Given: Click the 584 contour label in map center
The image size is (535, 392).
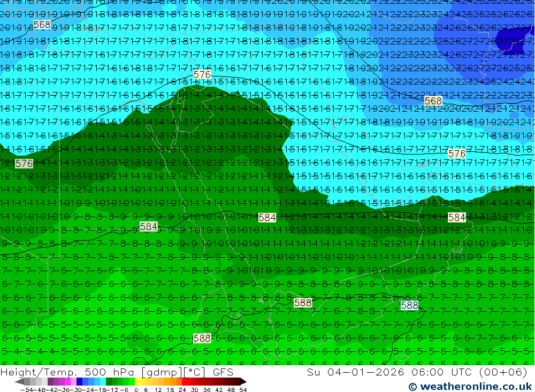Looking at the screenshot, I should [267, 217].
